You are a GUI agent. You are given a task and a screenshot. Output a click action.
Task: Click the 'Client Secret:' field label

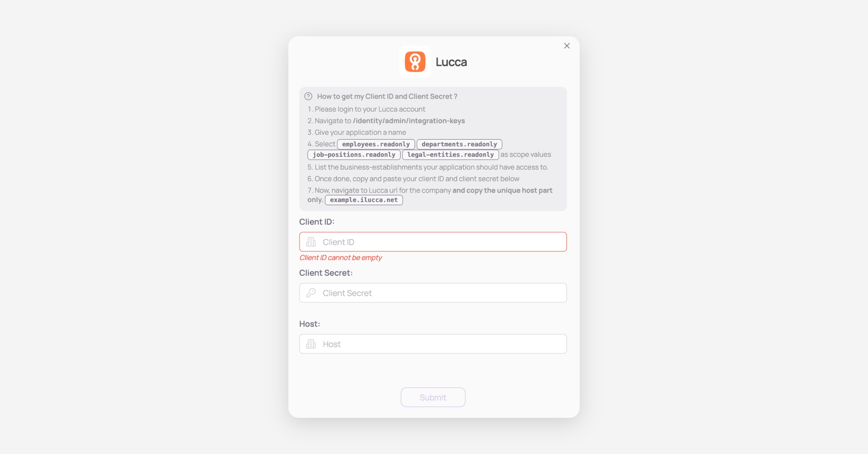325,273
